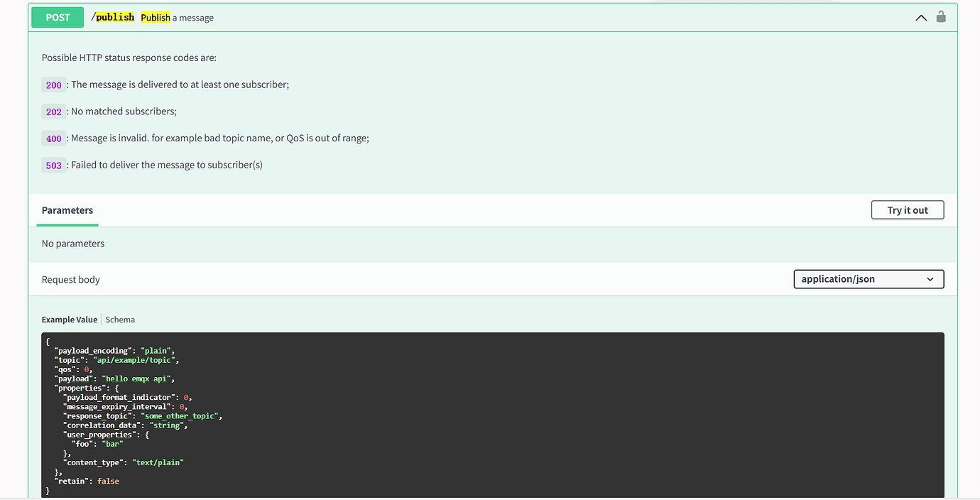Open the application/json content type dropdown

pyautogui.click(x=868, y=279)
